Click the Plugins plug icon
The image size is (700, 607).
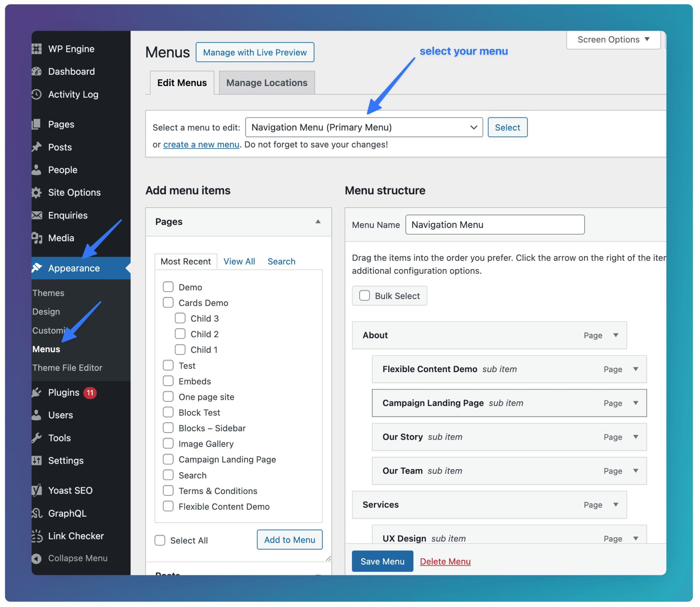point(37,392)
